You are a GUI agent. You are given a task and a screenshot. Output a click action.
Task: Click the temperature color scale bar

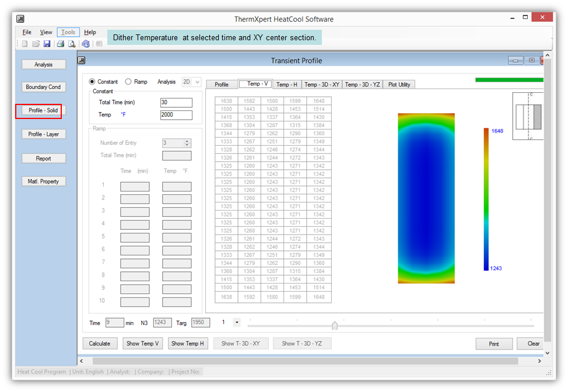tap(486, 199)
